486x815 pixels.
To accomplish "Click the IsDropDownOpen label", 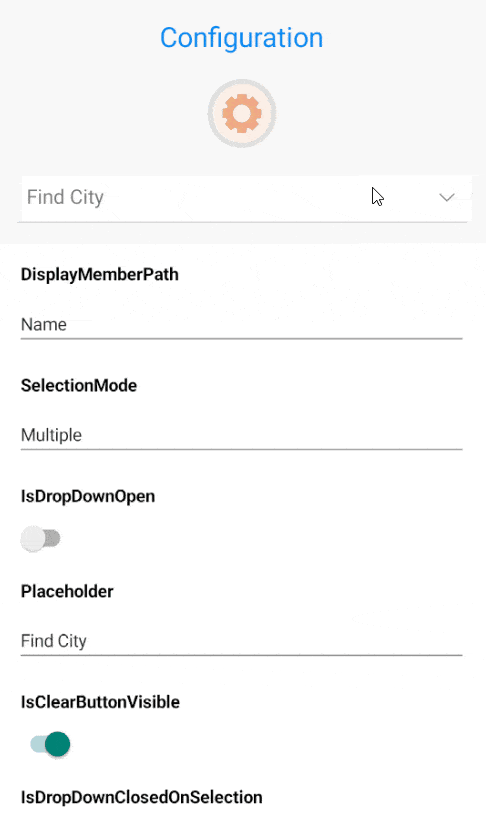I will (x=88, y=496).
